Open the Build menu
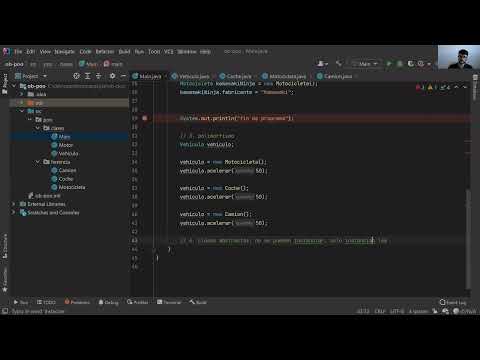 tap(124, 52)
